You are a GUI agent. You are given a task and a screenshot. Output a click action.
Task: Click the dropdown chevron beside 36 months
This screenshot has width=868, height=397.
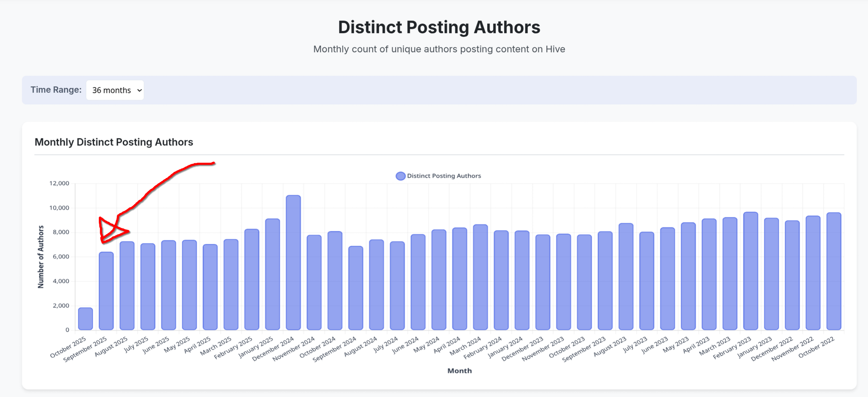coord(139,90)
